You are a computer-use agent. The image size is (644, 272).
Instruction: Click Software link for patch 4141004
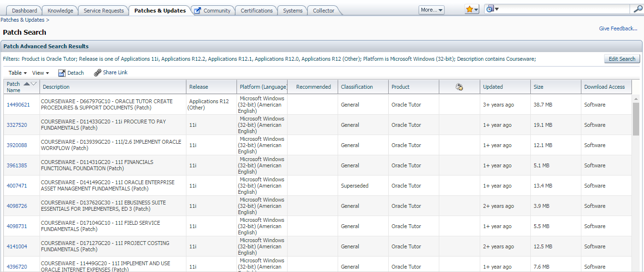point(595,246)
